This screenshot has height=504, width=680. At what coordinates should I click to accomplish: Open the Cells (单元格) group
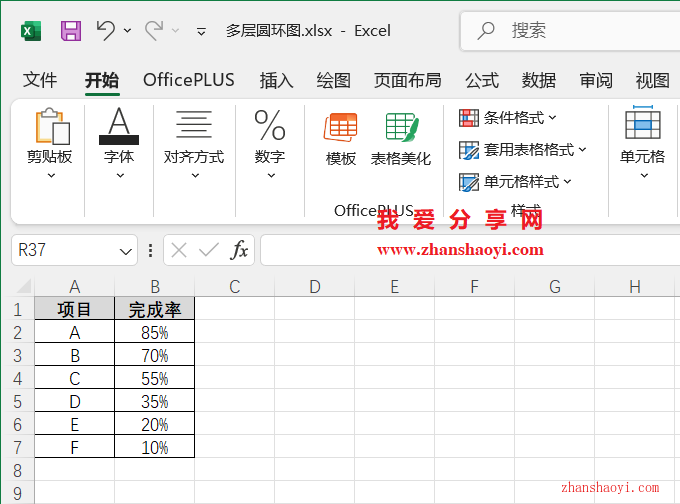click(642, 145)
